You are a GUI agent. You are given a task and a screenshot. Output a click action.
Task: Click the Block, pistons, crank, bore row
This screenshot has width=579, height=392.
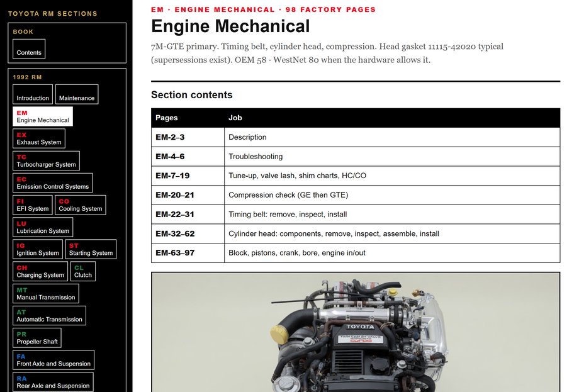coord(392,253)
